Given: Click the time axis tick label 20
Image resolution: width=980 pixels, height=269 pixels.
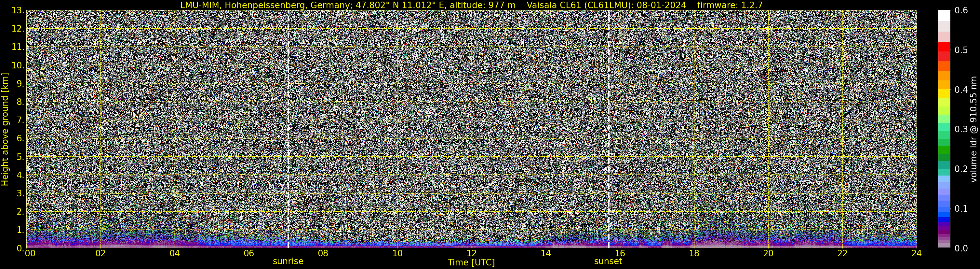Looking at the screenshot, I should click(x=768, y=254).
